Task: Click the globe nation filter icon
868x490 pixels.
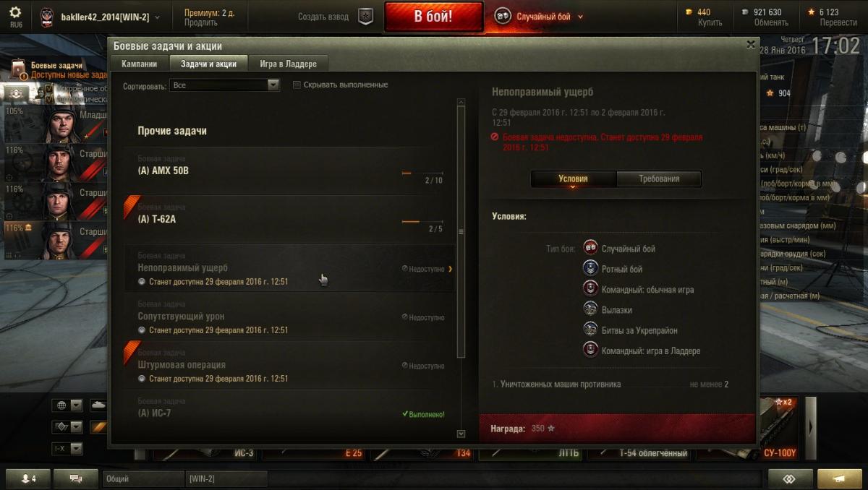Action: (x=61, y=405)
